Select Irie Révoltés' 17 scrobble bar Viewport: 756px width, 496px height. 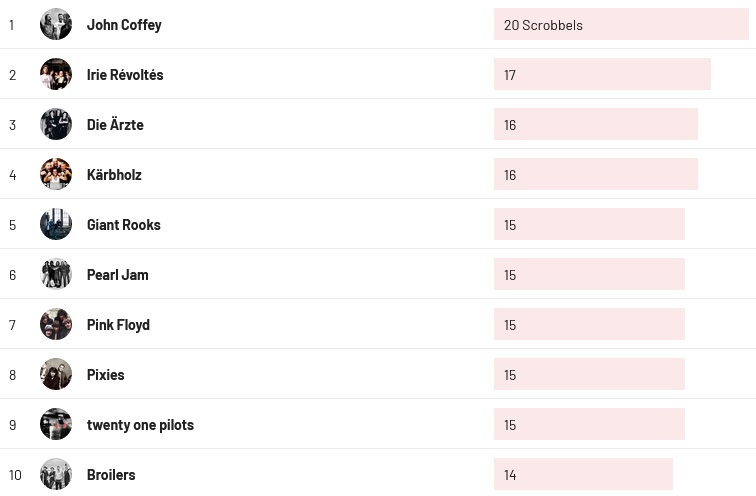pos(601,75)
